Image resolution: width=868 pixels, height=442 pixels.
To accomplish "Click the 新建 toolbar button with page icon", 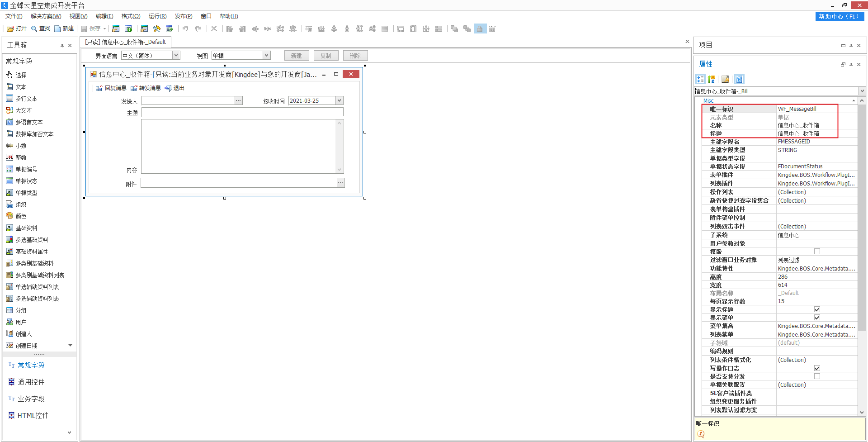I will (x=64, y=29).
